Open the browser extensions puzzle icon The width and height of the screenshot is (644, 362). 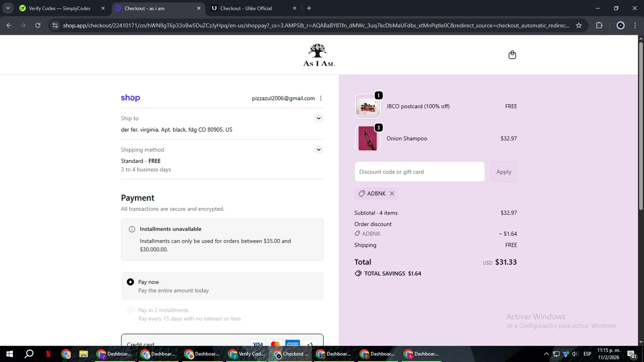click(599, 25)
